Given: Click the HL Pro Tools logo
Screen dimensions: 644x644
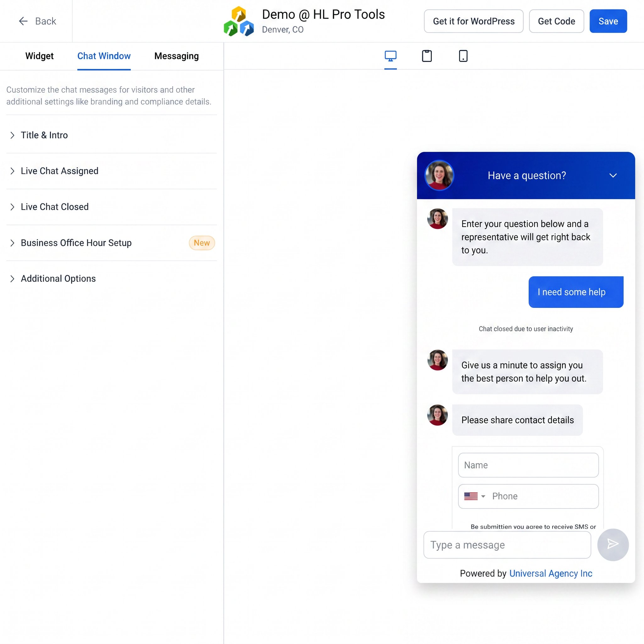Looking at the screenshot, I should [x=239, y=21].
